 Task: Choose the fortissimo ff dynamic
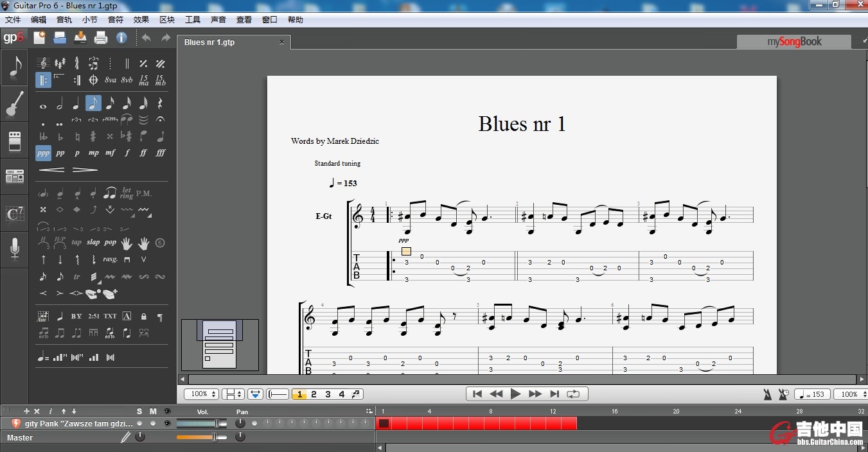[143, 153]
